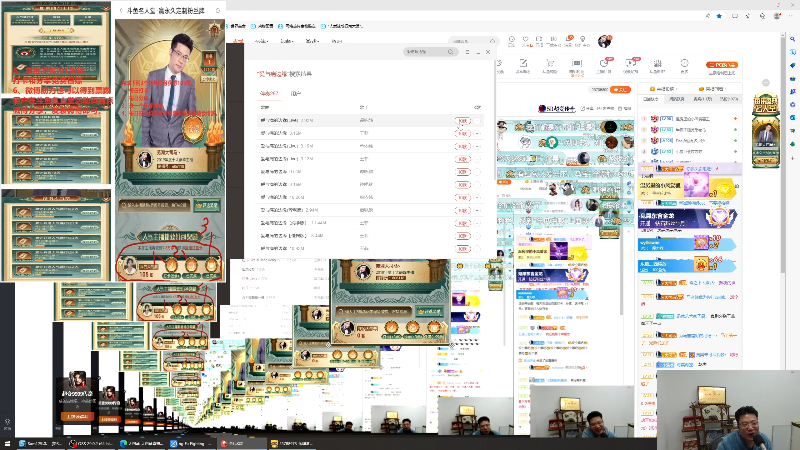Image resolution: width=800 pixels, height=450 pixels.
Task: Switch to the 用户 tab in search results
Action: 296,93
